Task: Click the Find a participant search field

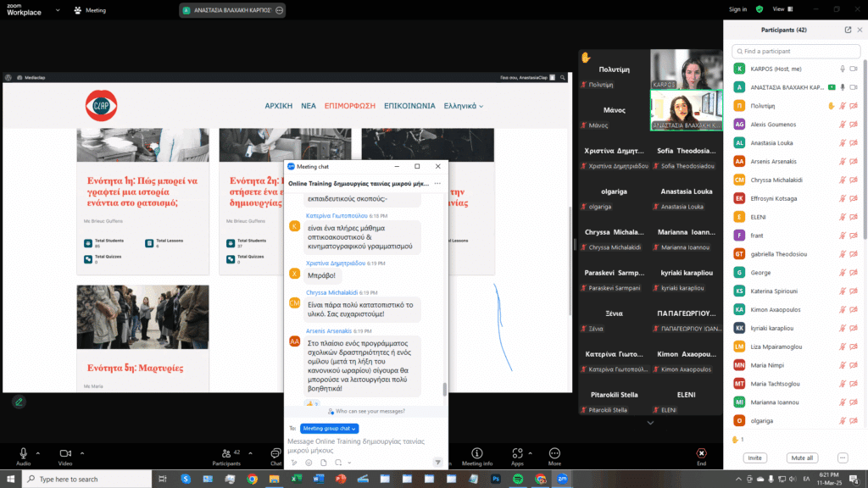Action: coord(796,51)
